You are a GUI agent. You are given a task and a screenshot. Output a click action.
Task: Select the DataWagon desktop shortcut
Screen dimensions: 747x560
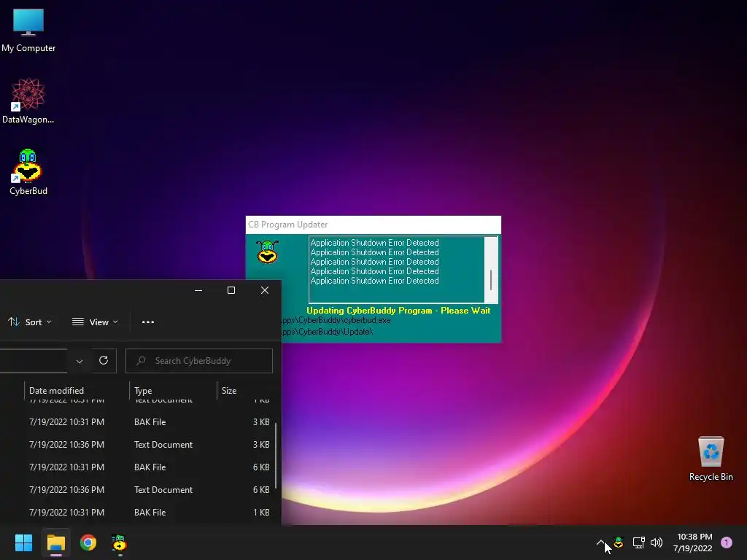click(x=28, y=101)
